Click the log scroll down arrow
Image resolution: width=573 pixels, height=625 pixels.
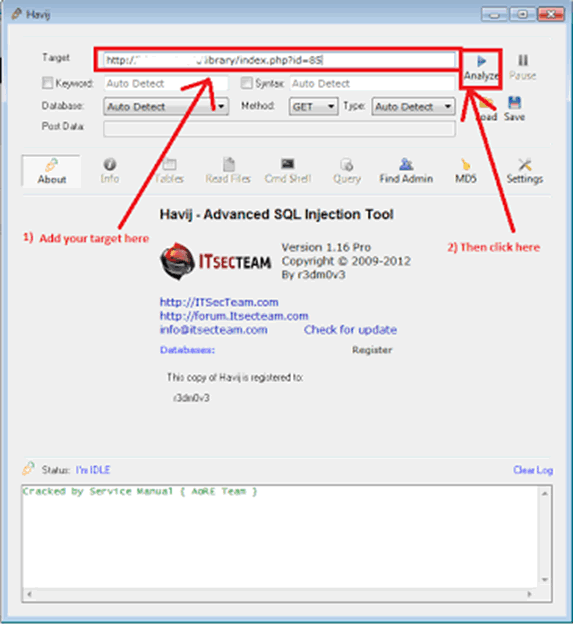pyautogui.click(x=545, y=580)
